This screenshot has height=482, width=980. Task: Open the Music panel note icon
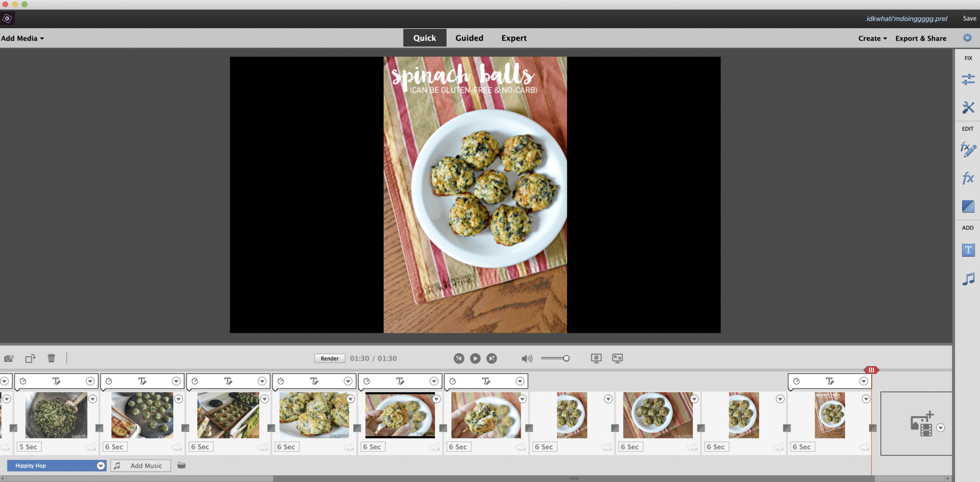(968, 279)
